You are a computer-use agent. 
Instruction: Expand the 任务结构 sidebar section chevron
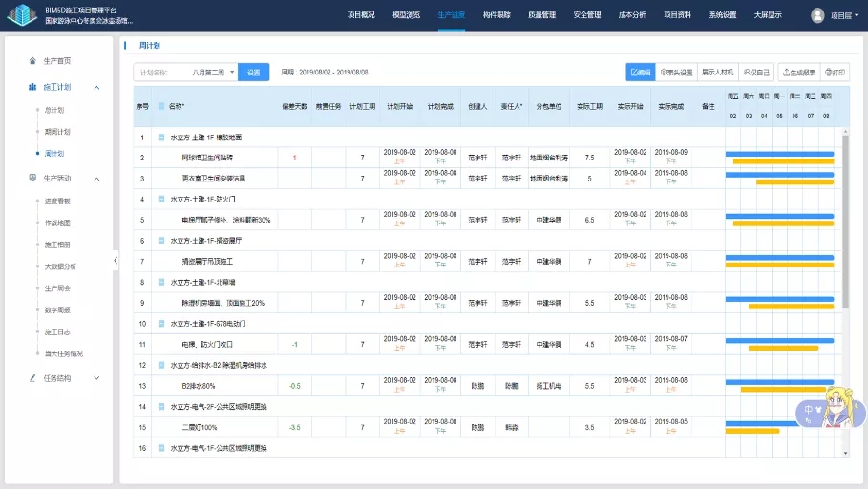coord(96,378)
